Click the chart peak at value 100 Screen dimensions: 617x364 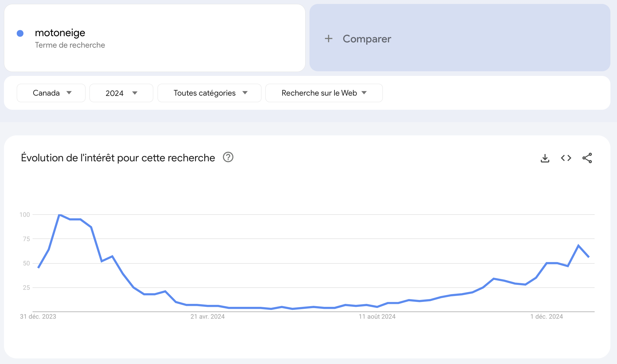[60, 215]
